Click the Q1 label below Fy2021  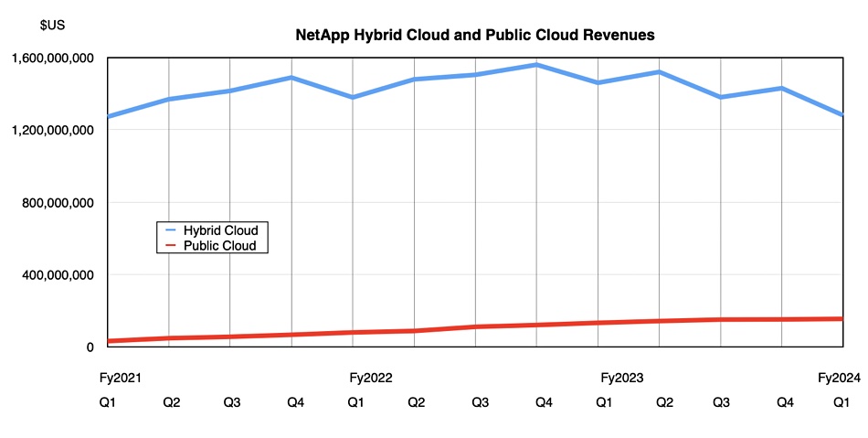(x=108, y=402)
